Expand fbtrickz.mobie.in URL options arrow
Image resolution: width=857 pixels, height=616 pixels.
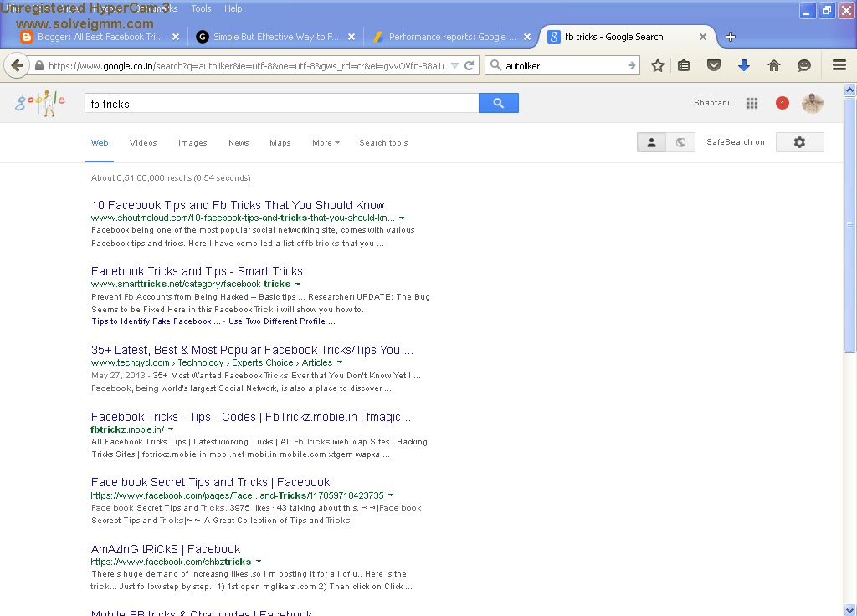171,429
